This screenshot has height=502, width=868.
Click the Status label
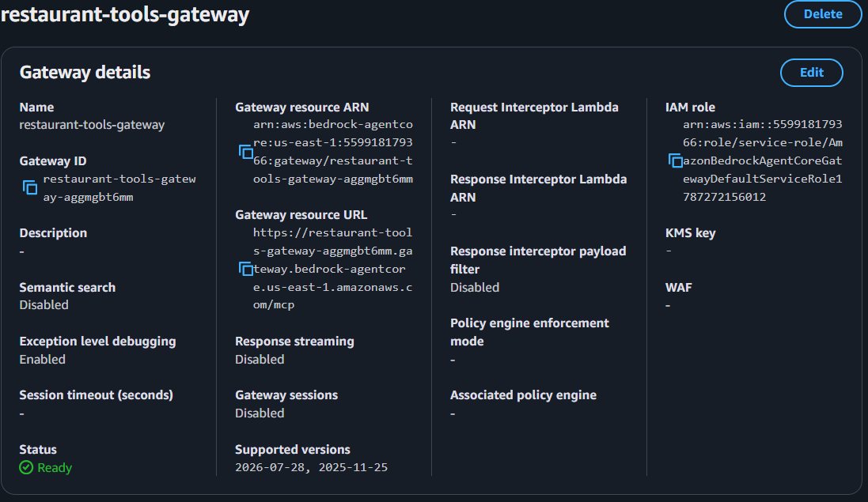(x=38, y=450)
